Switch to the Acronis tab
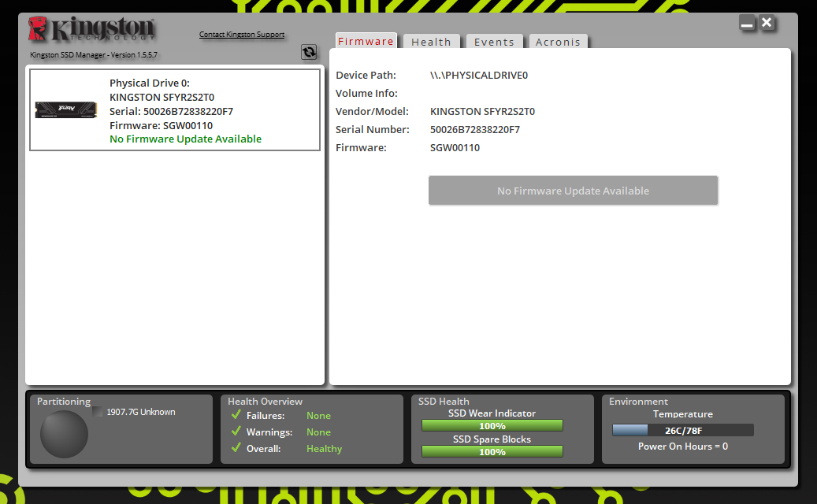Viewport: 817px width, 504px height. click(x=558, y=42)
